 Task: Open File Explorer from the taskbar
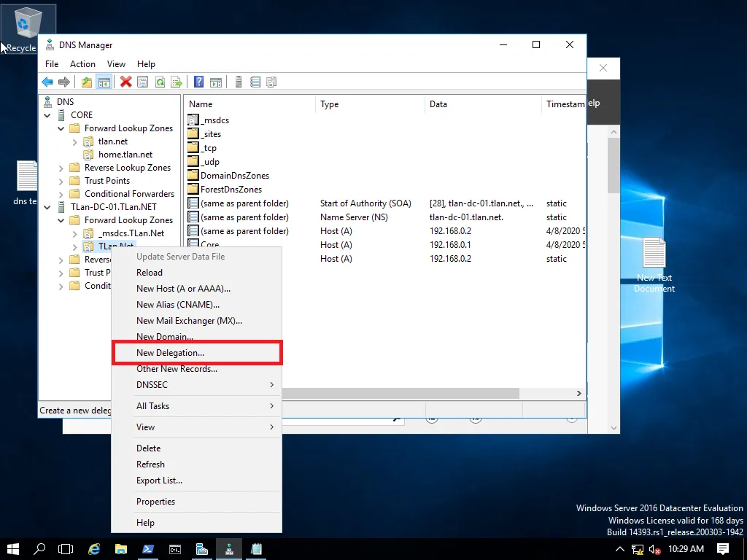coord(121,549)
